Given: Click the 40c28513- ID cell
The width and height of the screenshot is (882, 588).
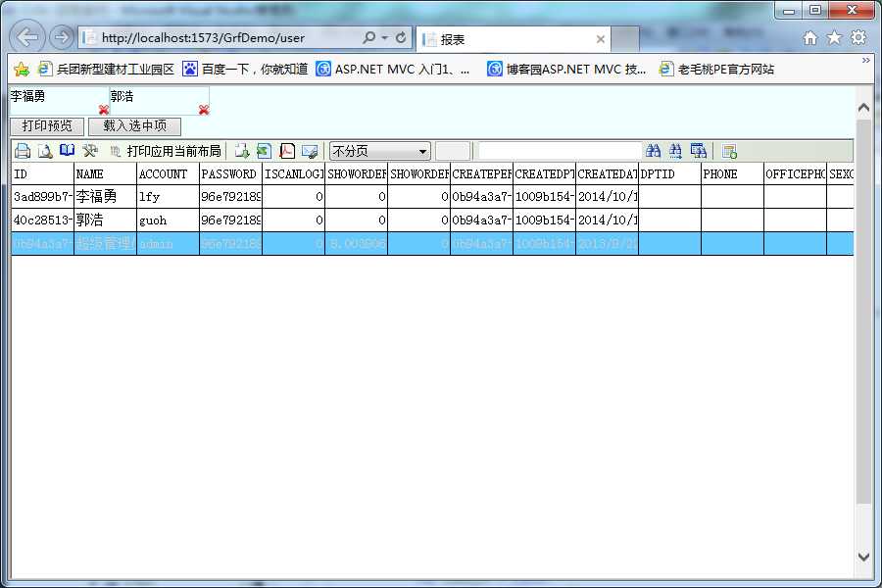Looking at the screenshot, I should tap(43, 220).
